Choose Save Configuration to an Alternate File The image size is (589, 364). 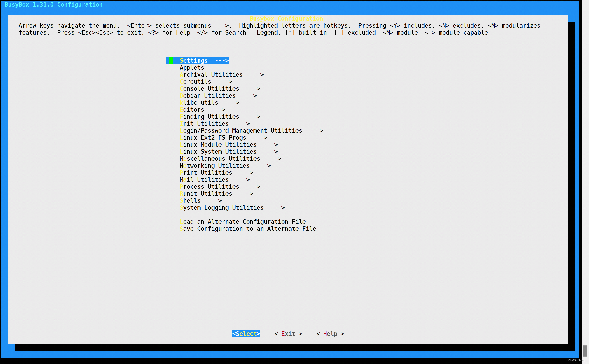248,229
